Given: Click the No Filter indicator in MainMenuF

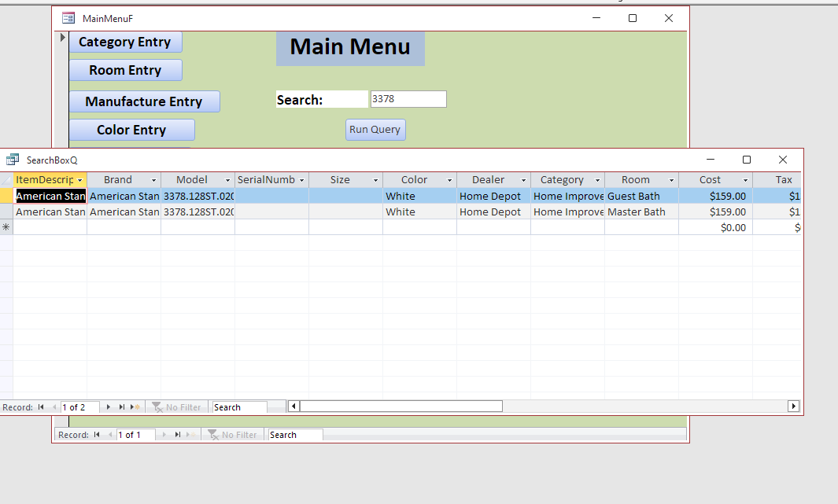Looking at the screenshot, I should click(x=232, y=435).
